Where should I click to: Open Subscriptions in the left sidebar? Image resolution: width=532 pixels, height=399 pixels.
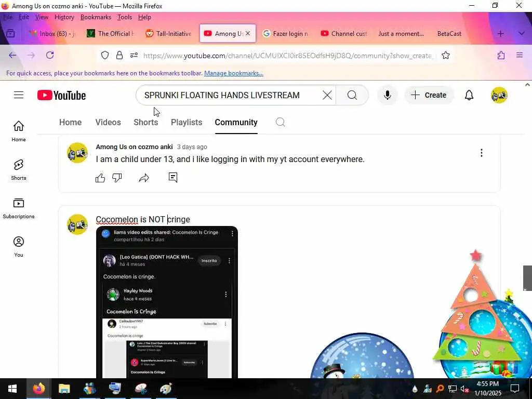coord(19,208)
